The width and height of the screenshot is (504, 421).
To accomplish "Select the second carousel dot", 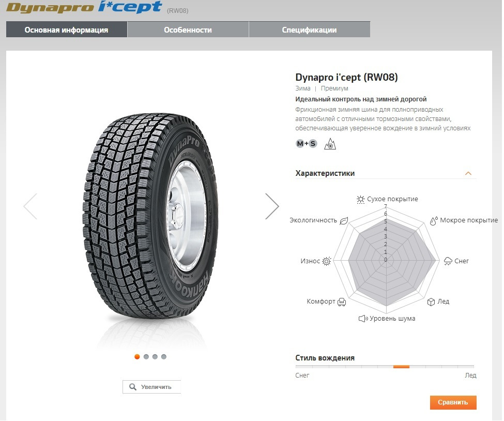I will (146, 357).
